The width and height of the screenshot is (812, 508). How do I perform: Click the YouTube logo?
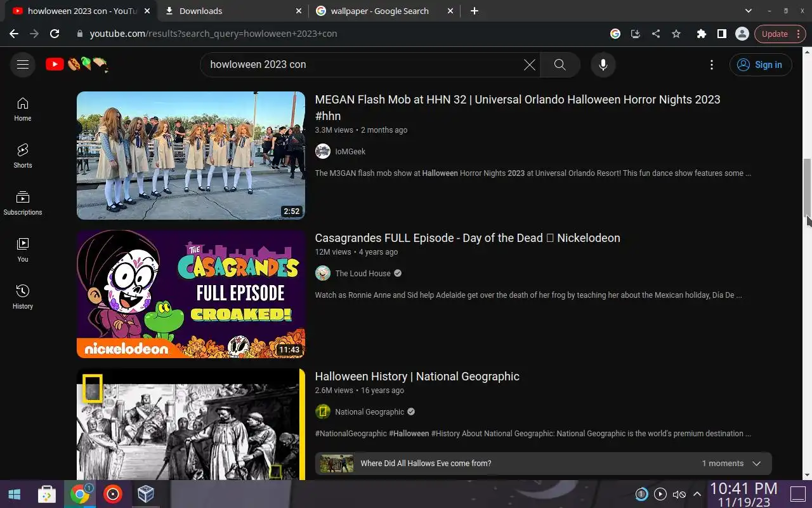click(77, 64)
